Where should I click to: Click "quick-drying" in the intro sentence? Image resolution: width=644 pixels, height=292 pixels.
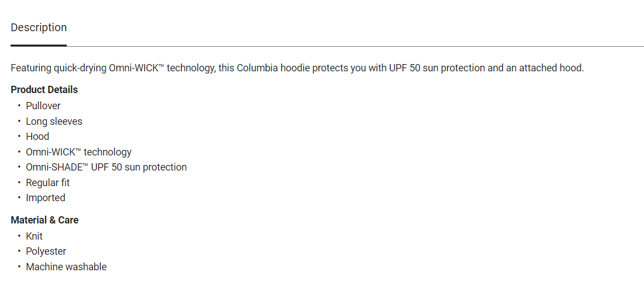click(x=80, y=68)
